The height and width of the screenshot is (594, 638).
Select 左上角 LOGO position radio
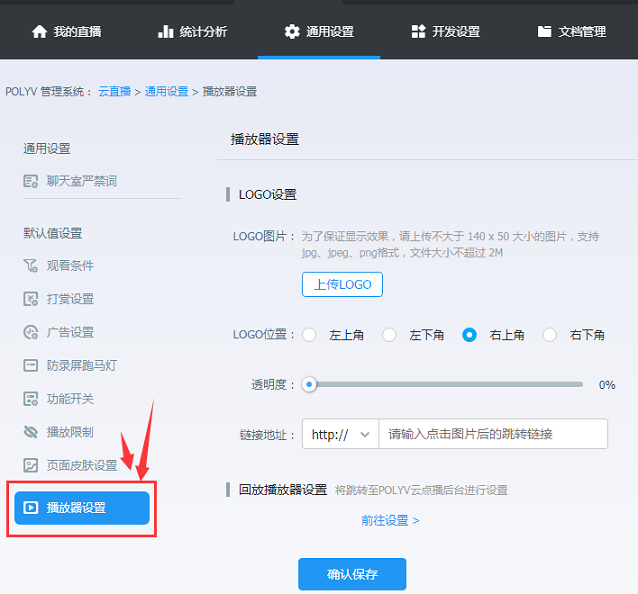[x=310, y=335]
